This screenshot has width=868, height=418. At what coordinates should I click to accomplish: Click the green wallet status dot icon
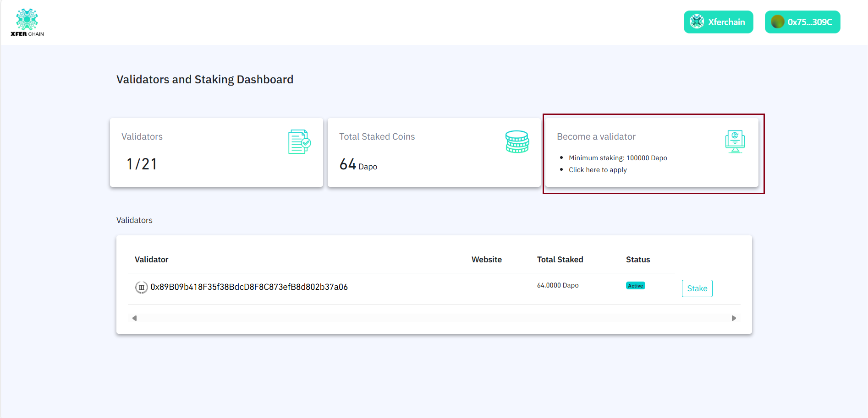[x=777, y=22]
